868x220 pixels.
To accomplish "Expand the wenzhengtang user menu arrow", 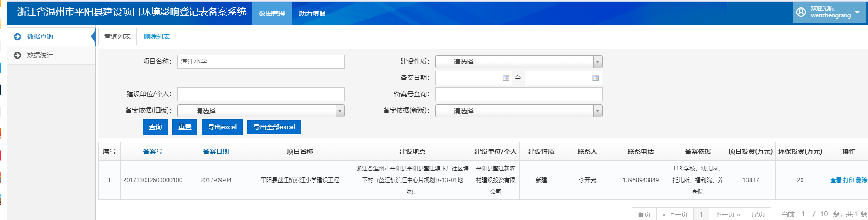I will (x=857, y=12).
